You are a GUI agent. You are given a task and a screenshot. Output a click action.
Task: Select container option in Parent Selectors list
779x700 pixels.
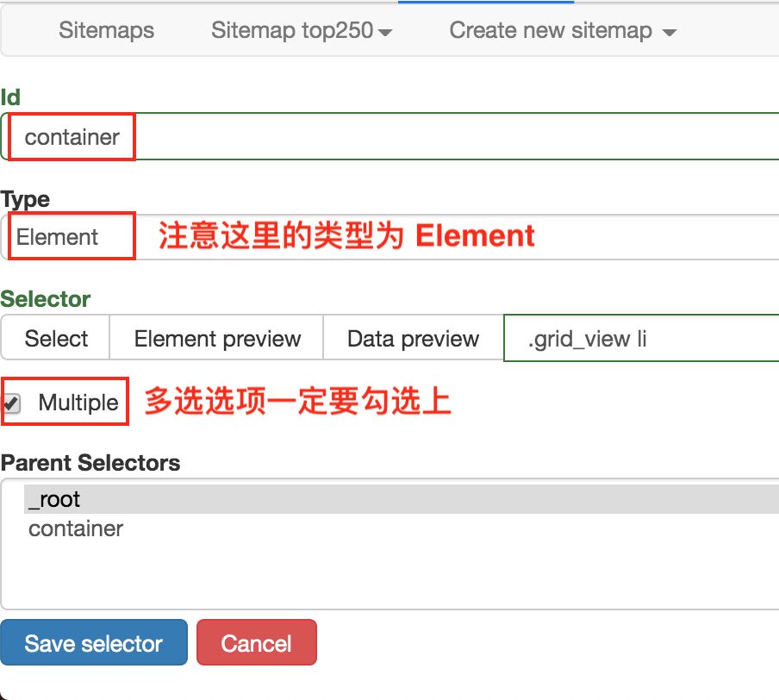[76, 528]
